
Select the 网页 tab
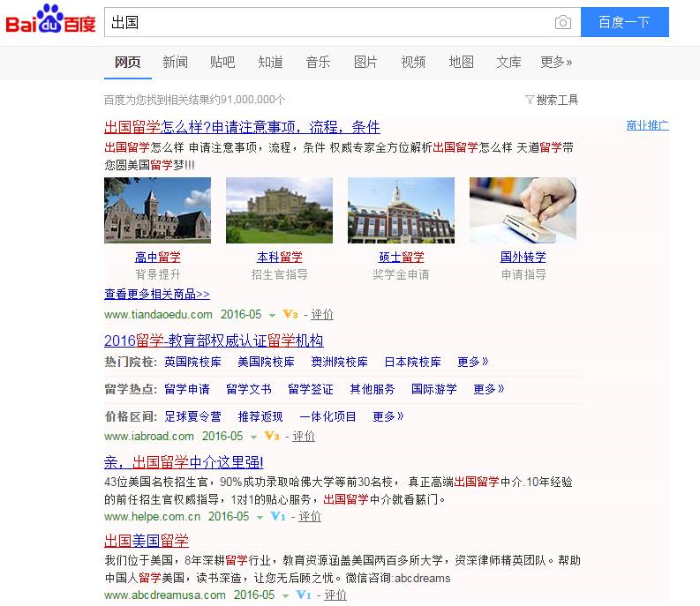128,62
